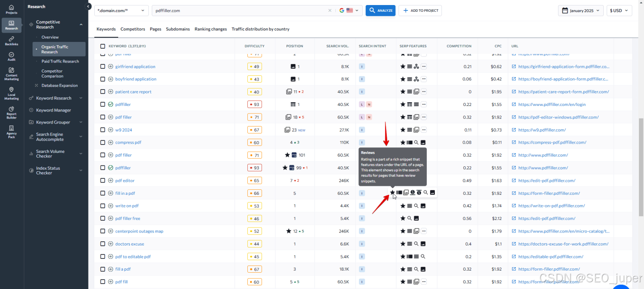This screenshot has height=289, width=644.
Task: Open the centerpoint outages map keyword
Action: (139, 231)
